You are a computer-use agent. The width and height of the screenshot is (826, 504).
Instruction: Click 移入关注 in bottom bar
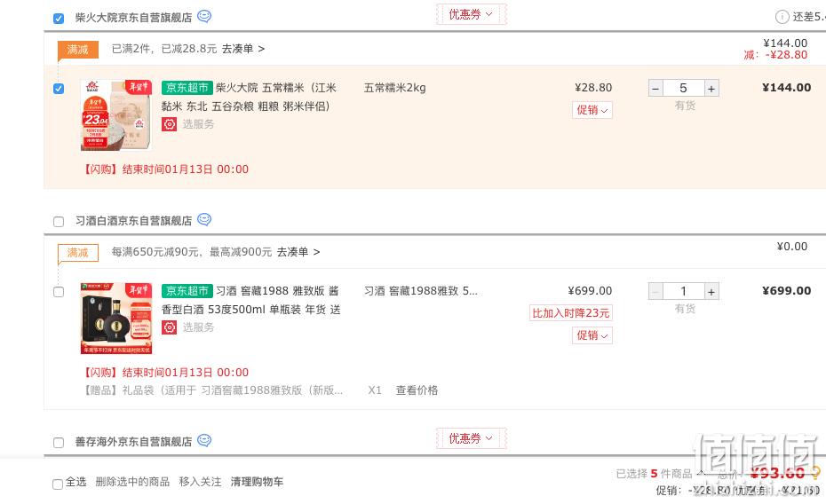coord(200,482)
